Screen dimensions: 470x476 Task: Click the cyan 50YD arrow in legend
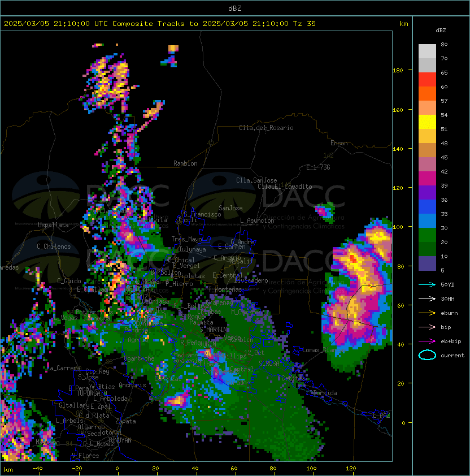click(x=427, y=284)
